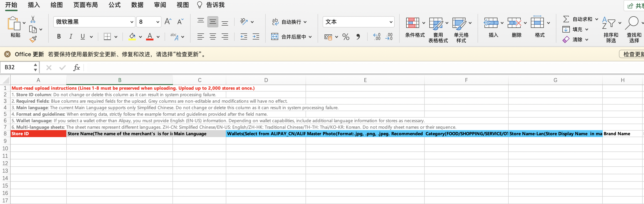Open the 条件格式 conditional formatting icon

[x=412, y=23]
